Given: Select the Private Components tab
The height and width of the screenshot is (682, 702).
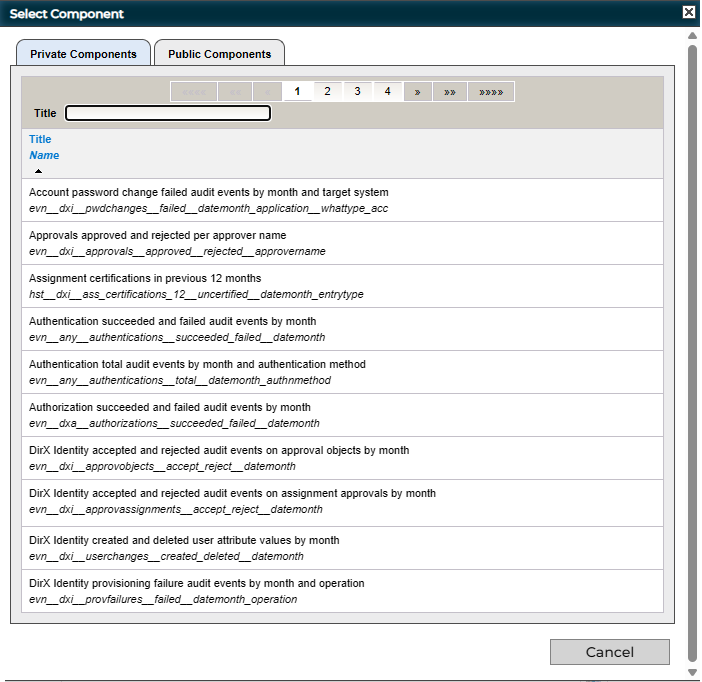Looking at the screenshot, I should [83, 54].
